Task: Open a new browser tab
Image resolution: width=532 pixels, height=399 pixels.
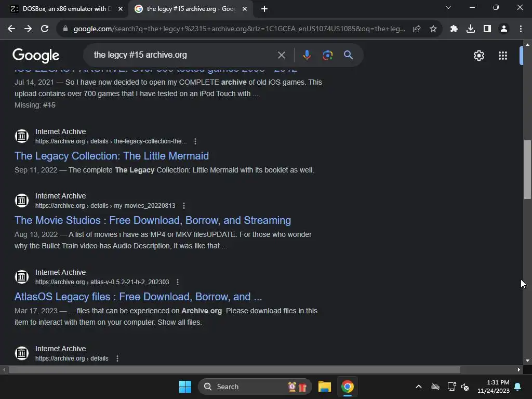Action: (x=264, y=9)
